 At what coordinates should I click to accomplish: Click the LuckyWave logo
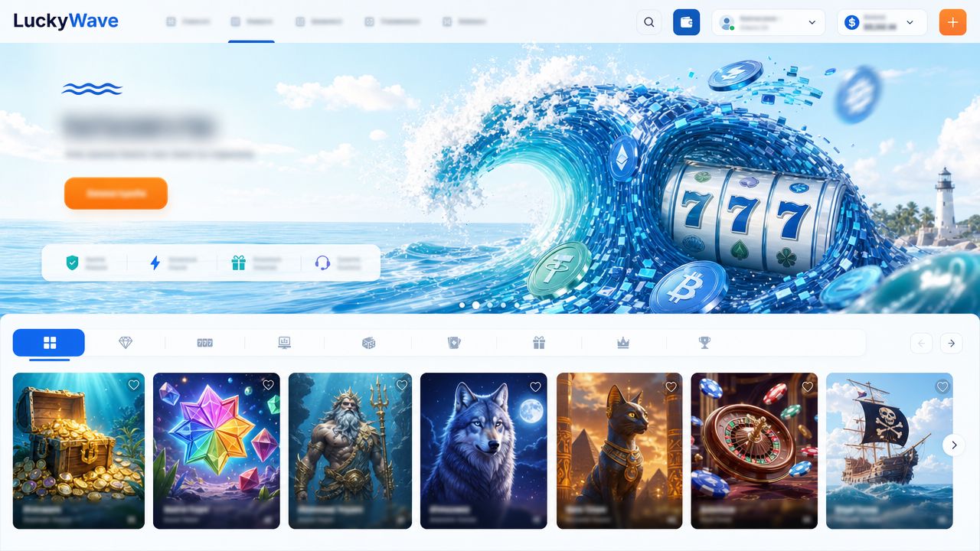(x=66, y=21)
